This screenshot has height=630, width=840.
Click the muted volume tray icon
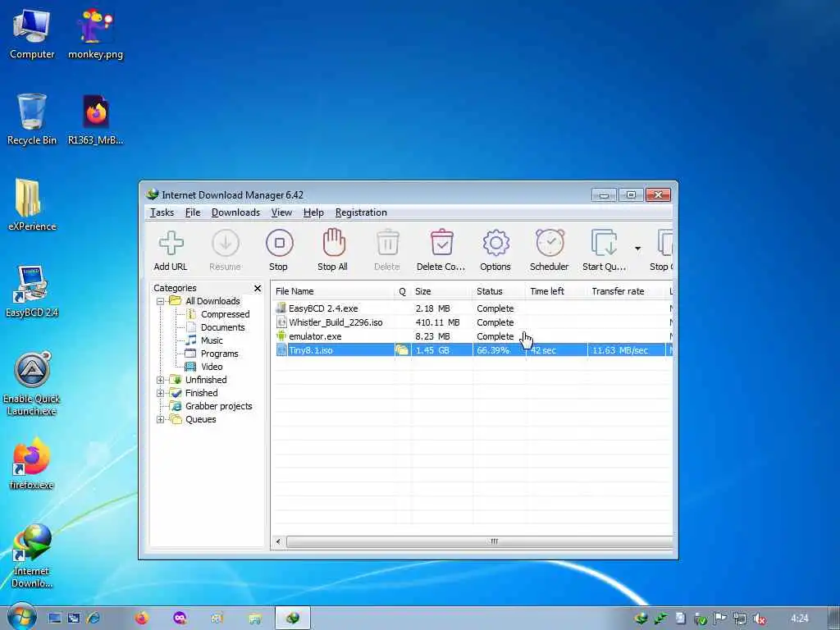[x=759, y=619]
